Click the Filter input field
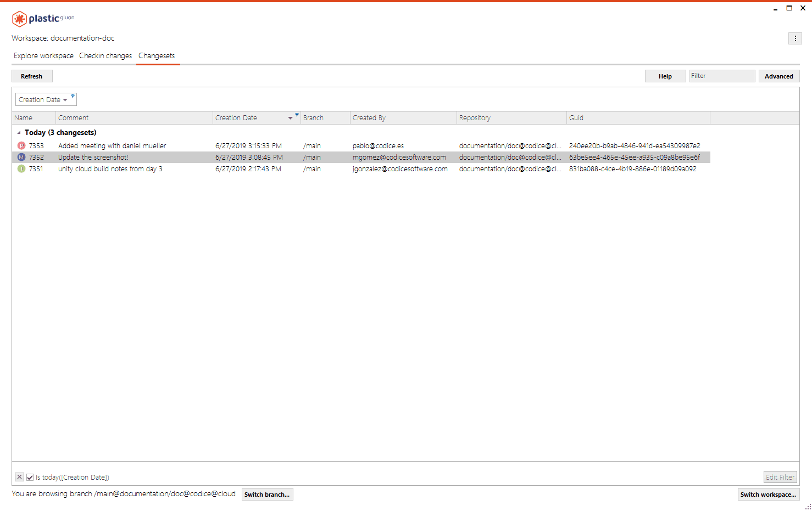This screenshot has height=511, width=812. click(722, 76)
